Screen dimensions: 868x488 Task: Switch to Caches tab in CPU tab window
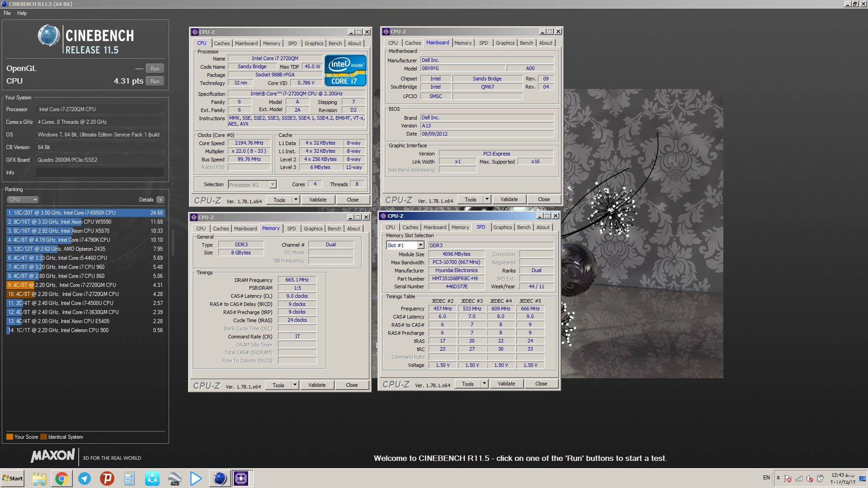coord(222,43)
